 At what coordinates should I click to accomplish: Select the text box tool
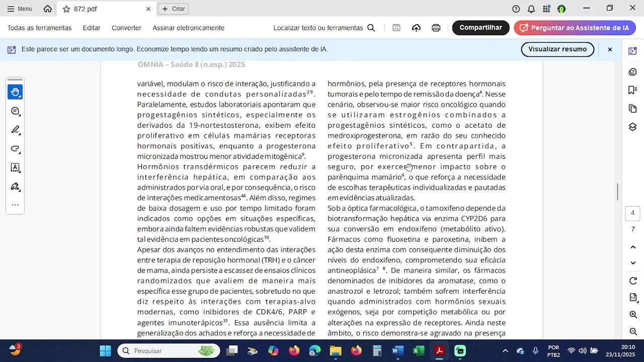(x=15, y=168)
